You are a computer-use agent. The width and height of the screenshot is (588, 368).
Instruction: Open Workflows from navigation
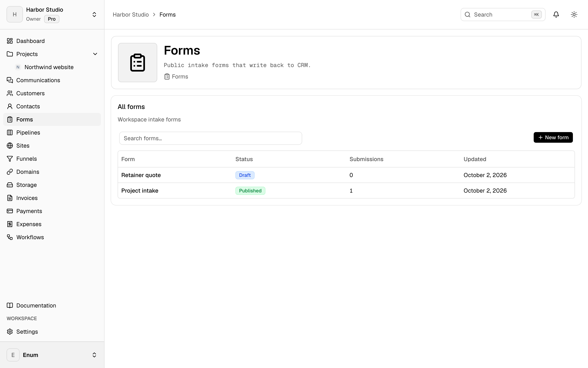(x=52, y=237)
